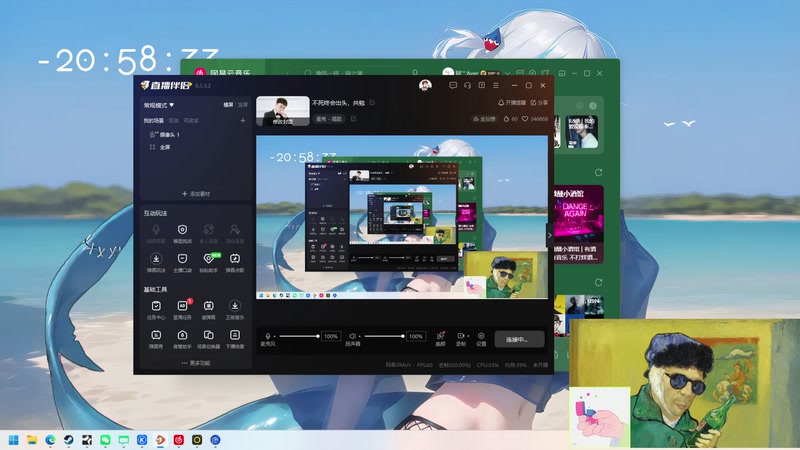The width and height of the screenshot is (800, 450).
Task: Open 房管助手 tool
Action: click(182, 339)
